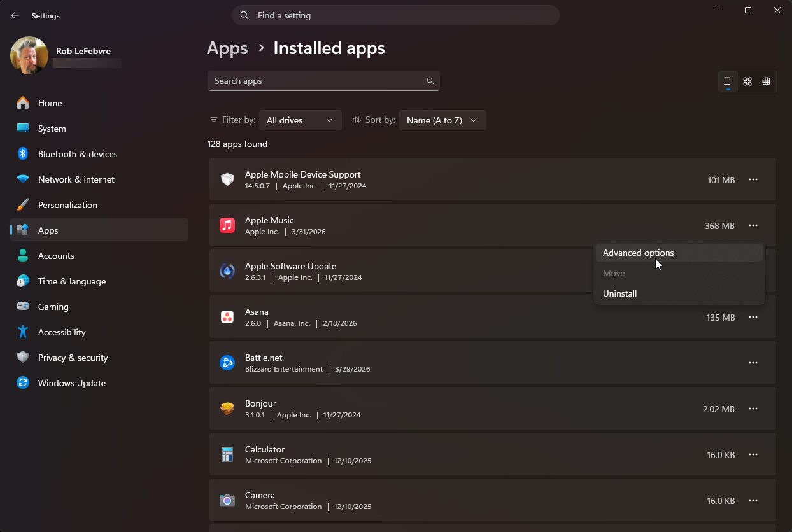Screen dimensions: 792x532
Task: Open more options for Calculator
Action: (753, 455)
